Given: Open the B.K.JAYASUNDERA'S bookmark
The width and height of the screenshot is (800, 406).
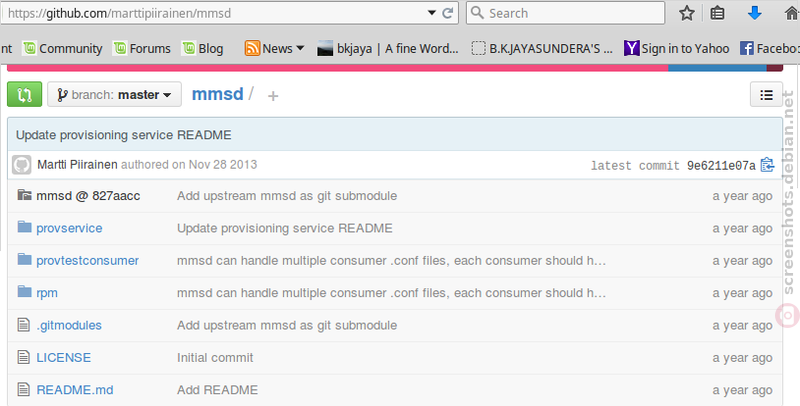Looking at the screenshot, I should (x=542, y=48).
